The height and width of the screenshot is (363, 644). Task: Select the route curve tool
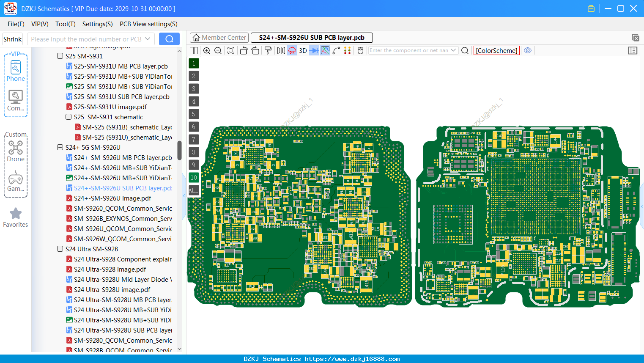coord(337,50)
